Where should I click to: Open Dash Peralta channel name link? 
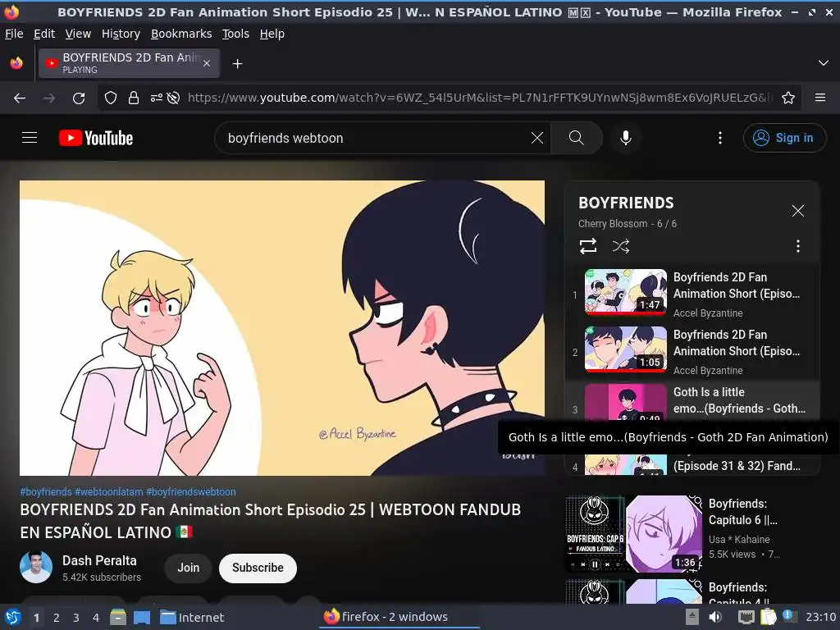click(99, 560)
